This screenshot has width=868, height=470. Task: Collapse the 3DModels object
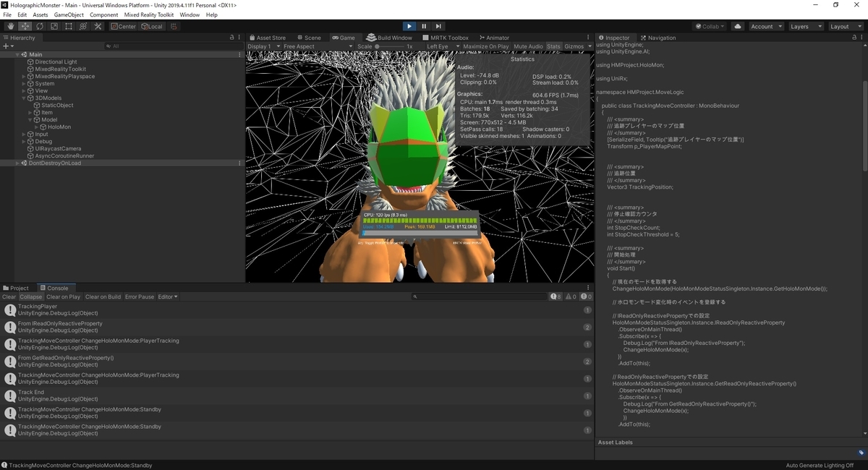pyautogui.click(x=24, y=98)
